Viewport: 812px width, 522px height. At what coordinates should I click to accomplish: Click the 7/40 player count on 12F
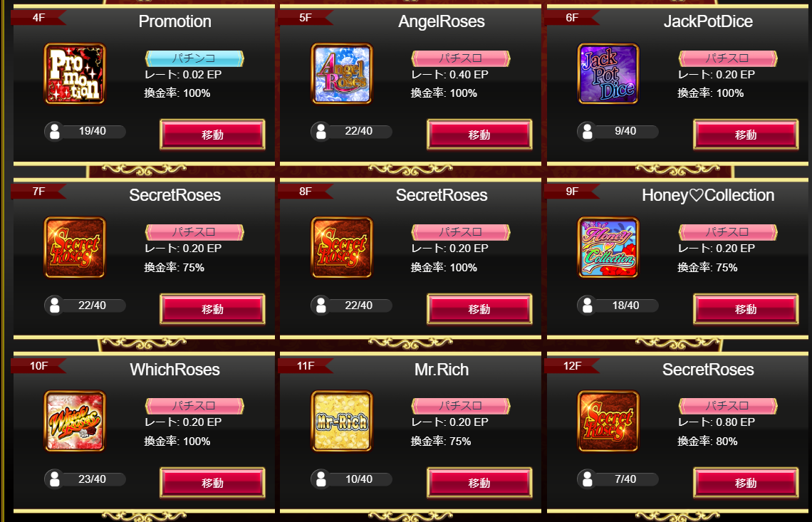(618, 479)
